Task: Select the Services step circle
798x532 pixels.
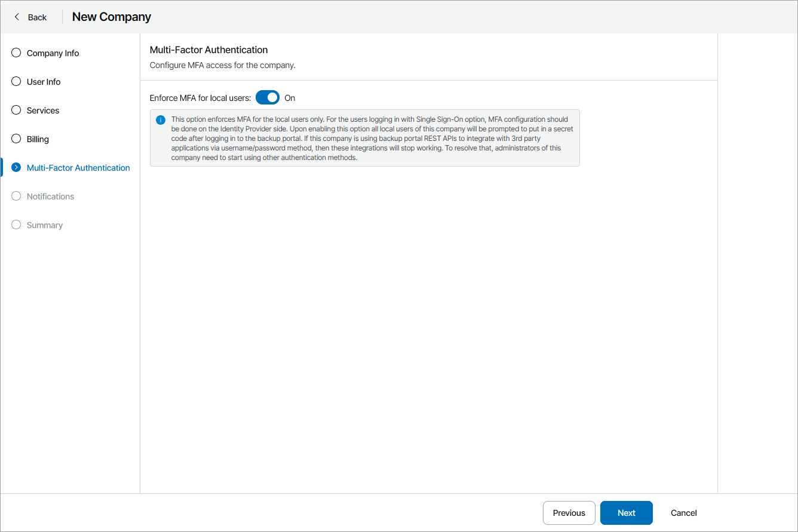Action: [x=16, y=110]
